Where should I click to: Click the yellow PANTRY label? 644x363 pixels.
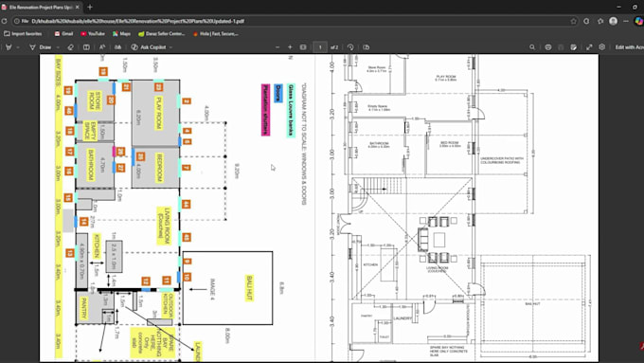pos(84,308)
